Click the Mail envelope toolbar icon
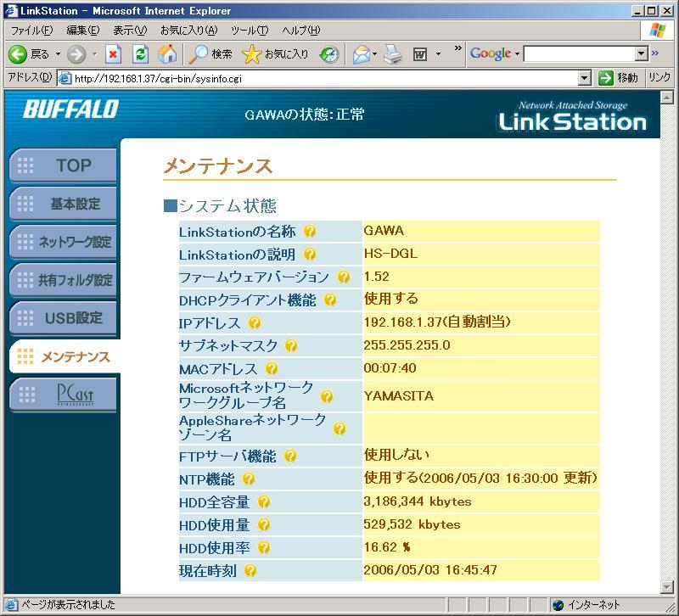Viewport: 679px width, 616px height. (x=362, y=54)
